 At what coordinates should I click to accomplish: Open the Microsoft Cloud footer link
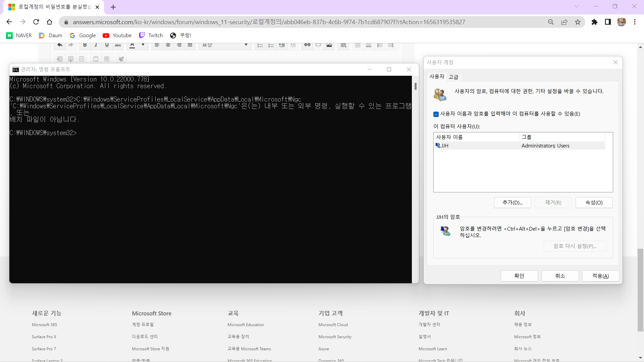[333, 325]
